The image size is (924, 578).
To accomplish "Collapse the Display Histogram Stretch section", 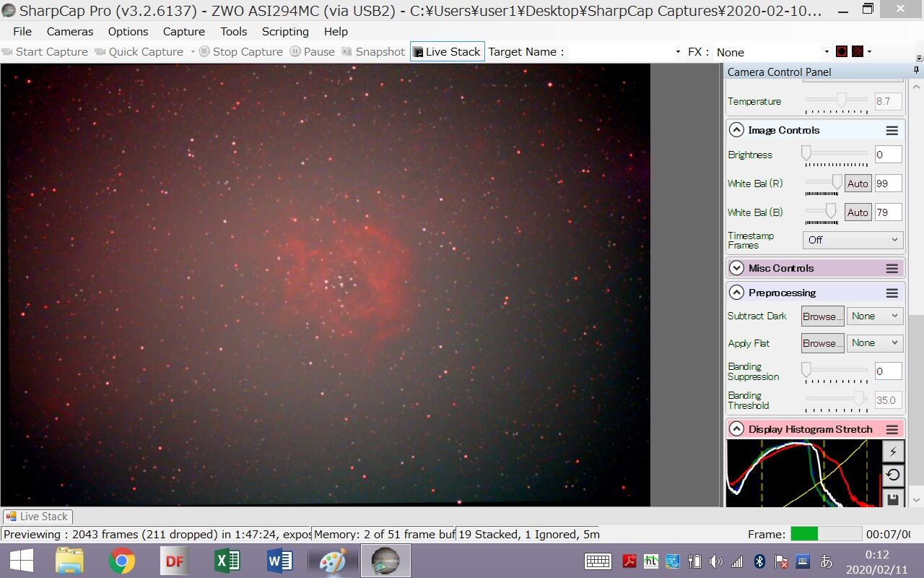I will pyautogui.click(x=736, y=429).
